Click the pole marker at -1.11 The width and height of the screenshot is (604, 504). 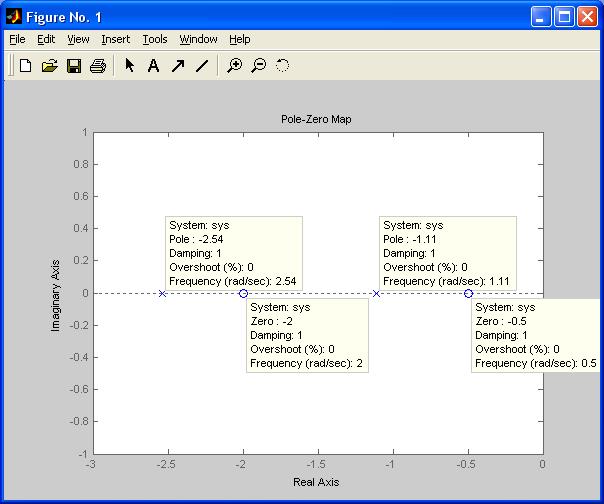point(376,293)
